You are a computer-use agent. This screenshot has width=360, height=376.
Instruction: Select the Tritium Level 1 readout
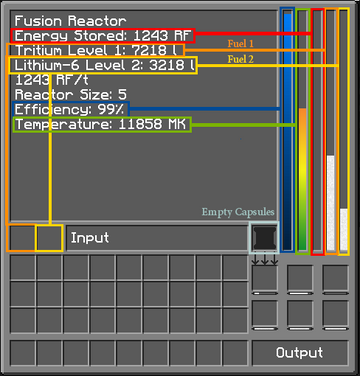tap(96, 50)
